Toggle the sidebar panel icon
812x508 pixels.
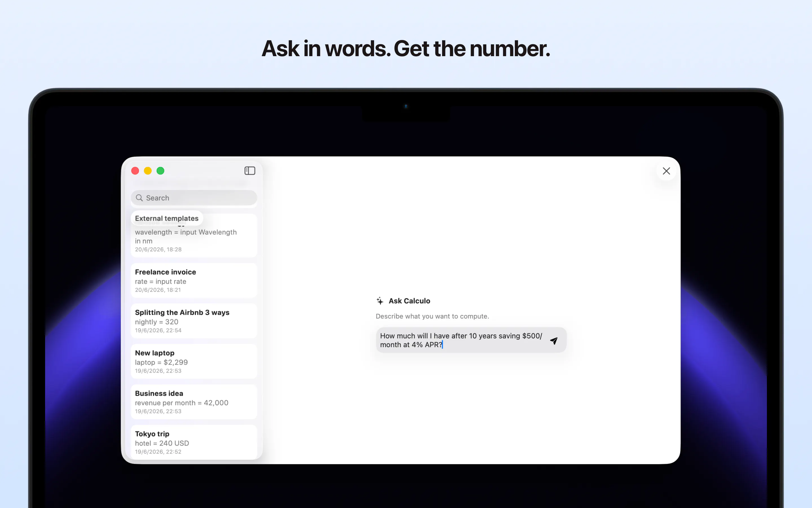[x=250, y=171]
